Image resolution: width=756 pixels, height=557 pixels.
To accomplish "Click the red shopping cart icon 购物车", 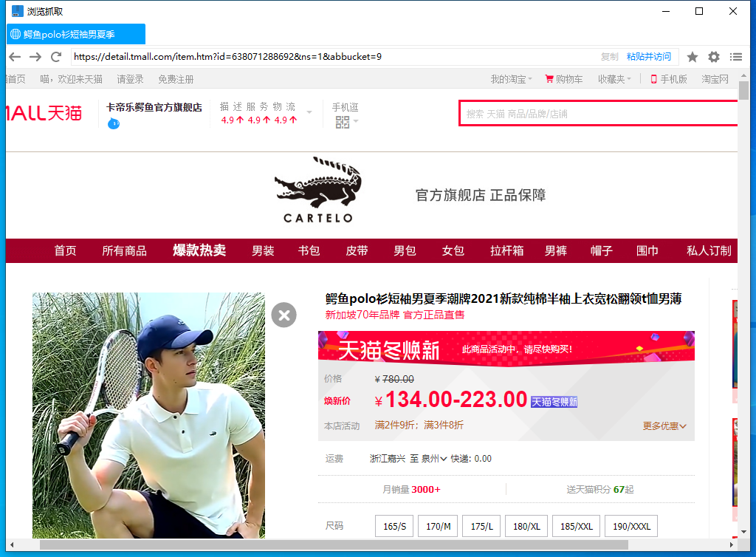I will [x=549, y=79].
